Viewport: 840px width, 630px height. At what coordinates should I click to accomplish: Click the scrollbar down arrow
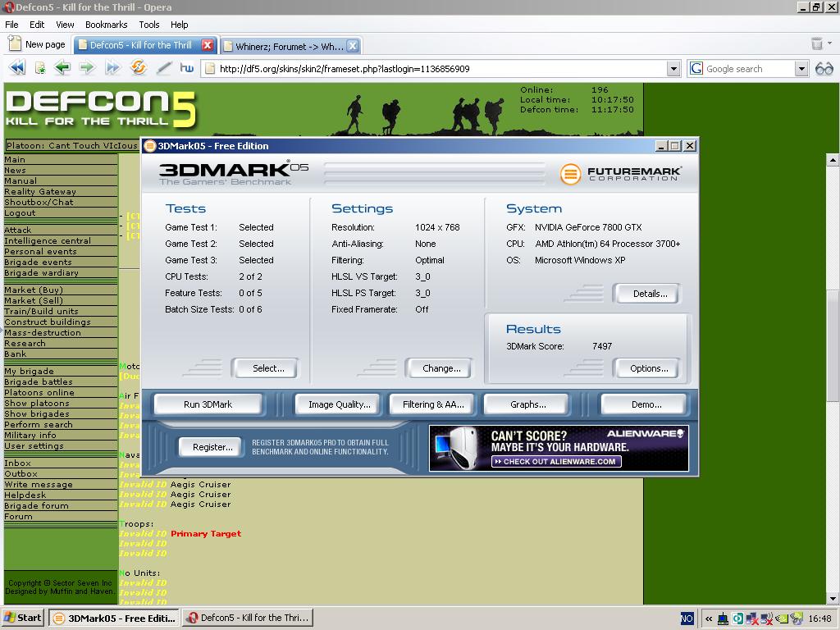(x=832, y=599)
